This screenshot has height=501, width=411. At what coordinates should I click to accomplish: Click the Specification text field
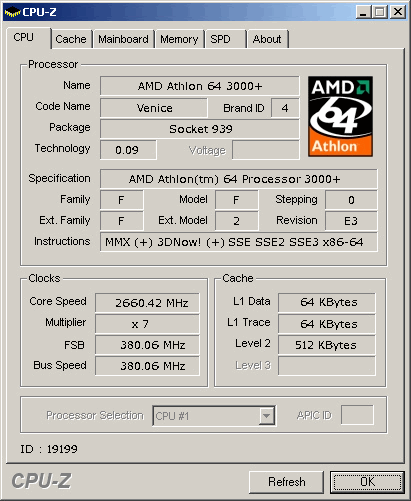pos(239,179)
